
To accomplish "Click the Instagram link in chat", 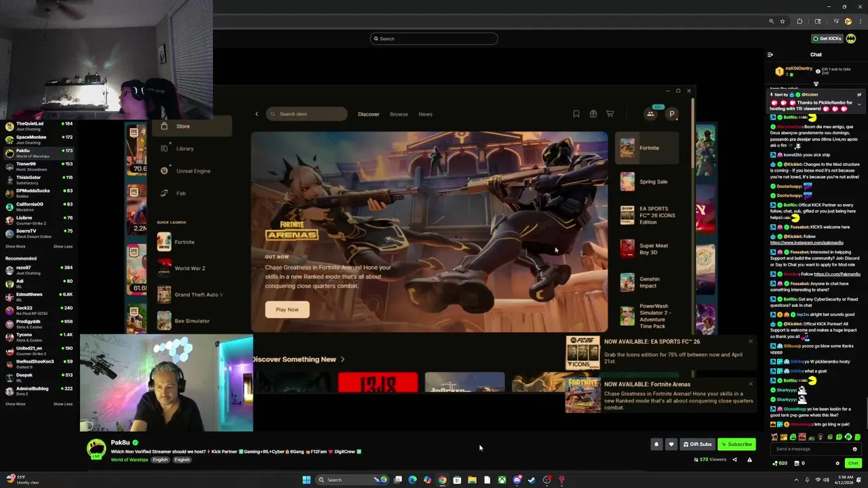I will tap(807, 243).
